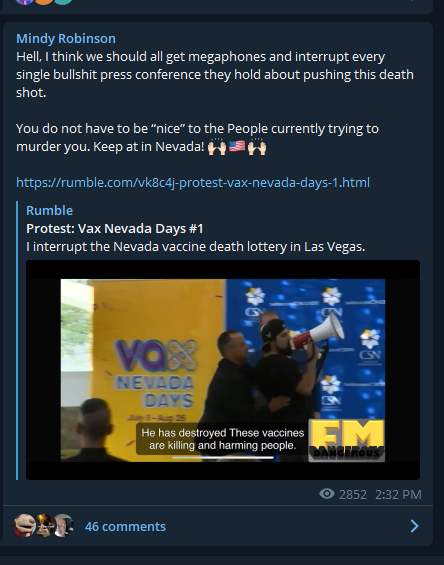Click the Rumble site name in preview
This screenshot has width=444, height=565.
(49, 210)
